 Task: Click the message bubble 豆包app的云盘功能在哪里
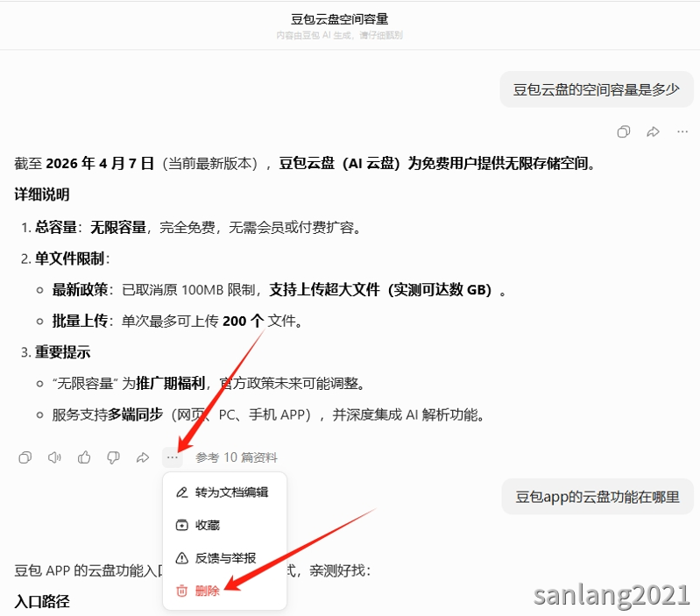tap(597, 497)
